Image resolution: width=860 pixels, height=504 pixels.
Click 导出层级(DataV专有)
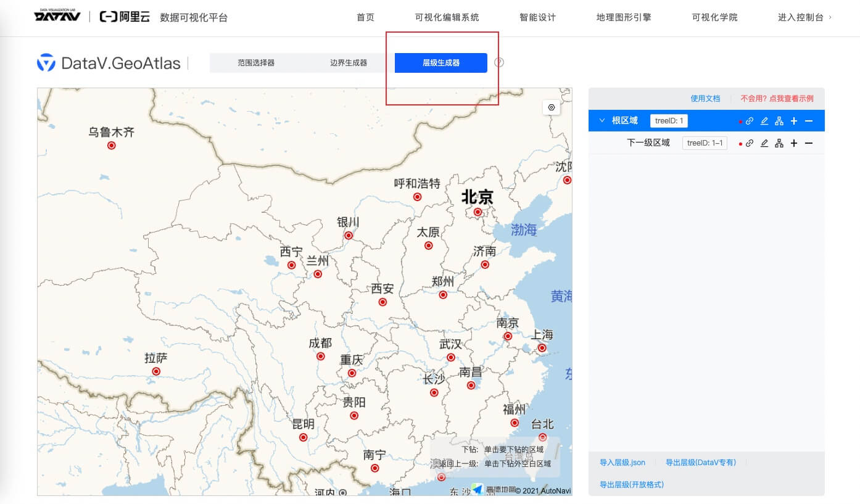[701, 462]
